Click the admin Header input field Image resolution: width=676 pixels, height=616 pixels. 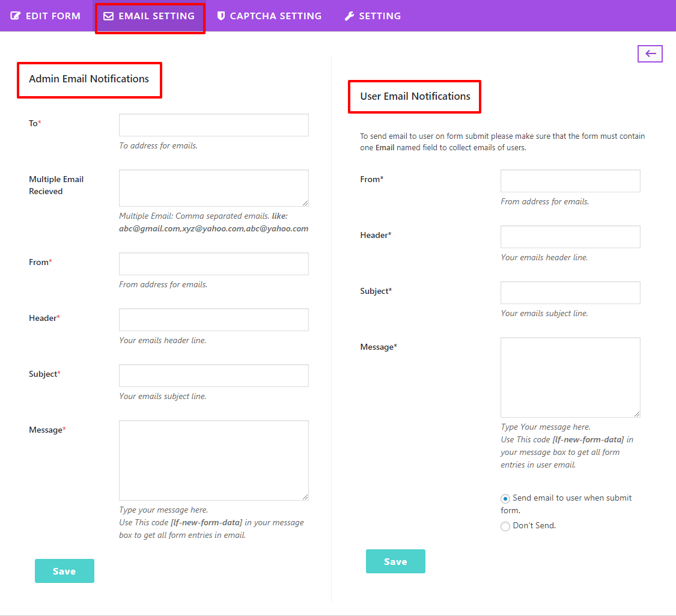(214, 320)
